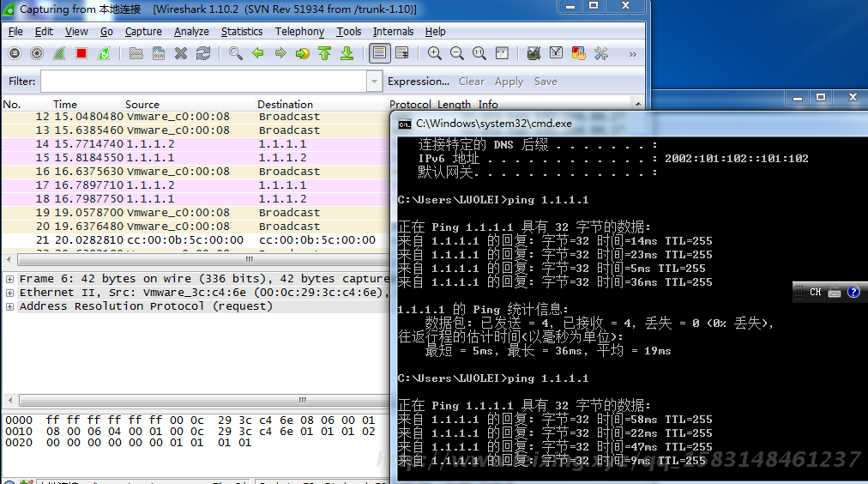Viewport: 868px width, 484px height.
Task: Jump to the last packet icon
Action: pos(347,53)
